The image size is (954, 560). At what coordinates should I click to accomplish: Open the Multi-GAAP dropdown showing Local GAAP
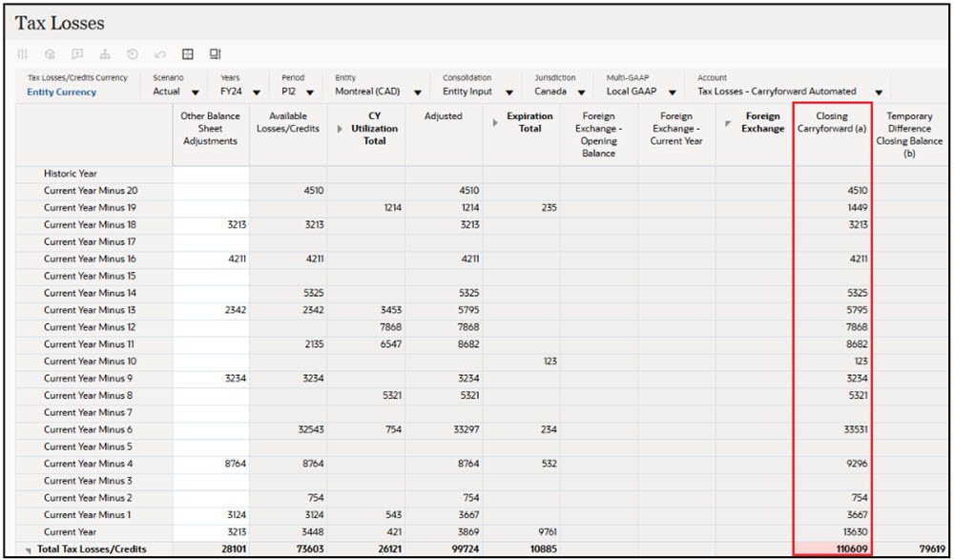click(672, 93)
